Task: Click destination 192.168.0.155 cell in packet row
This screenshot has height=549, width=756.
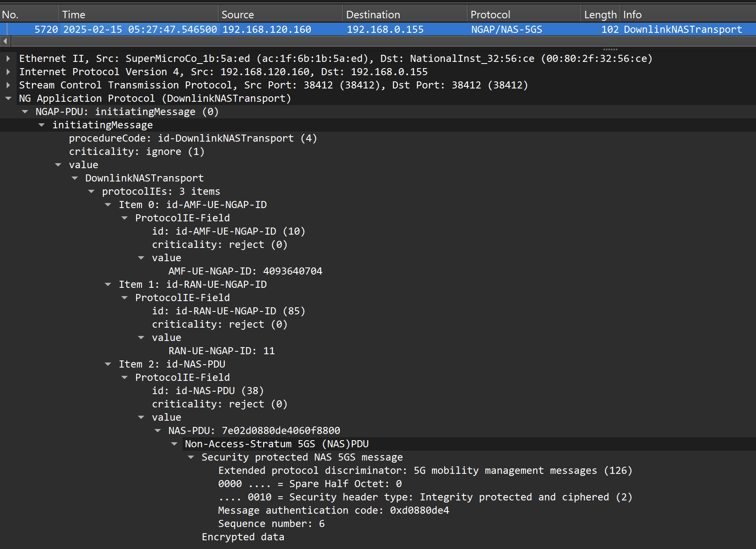Action: click(x=385, y=29)
